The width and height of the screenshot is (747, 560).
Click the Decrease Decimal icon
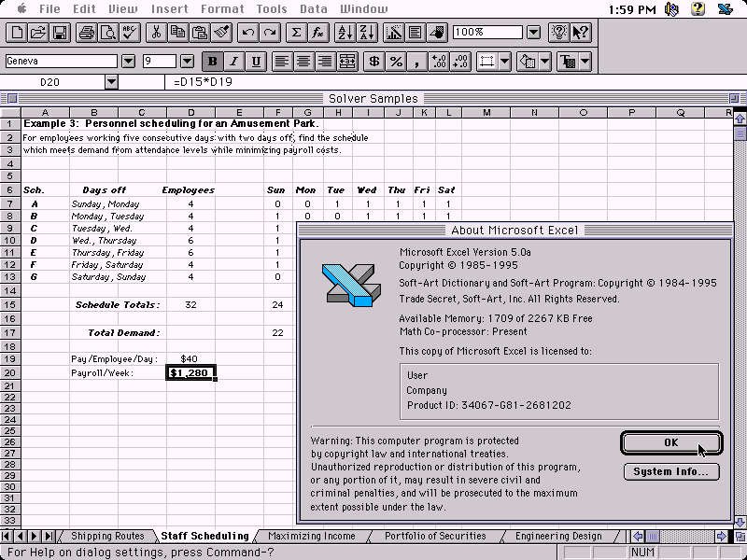click(x=460, y=62)
